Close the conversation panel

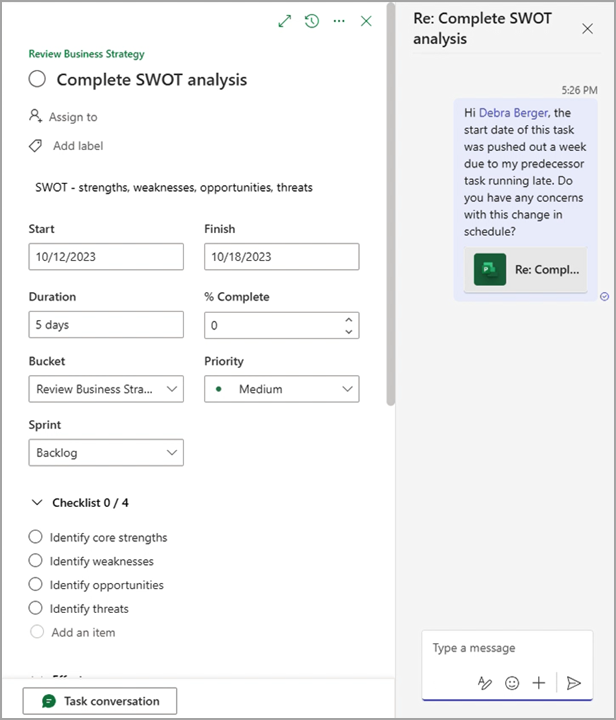click(x=587, y=29)
